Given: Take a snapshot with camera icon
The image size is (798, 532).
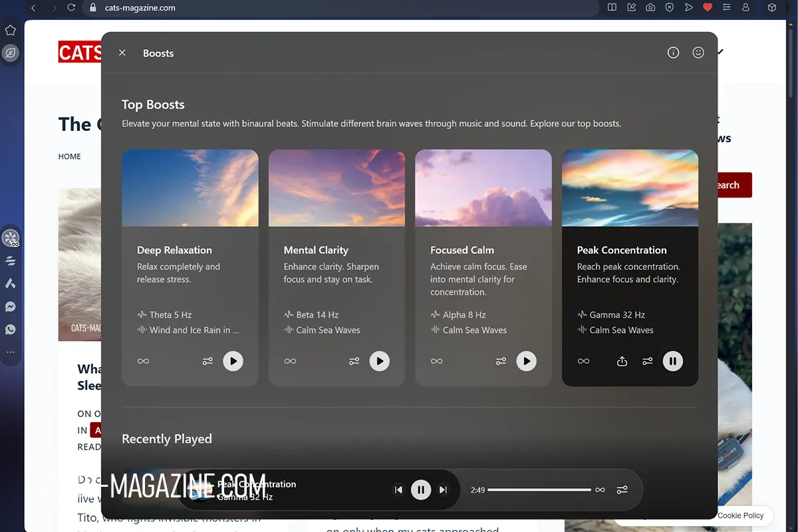Looking at the screenshot, I should point(650,8).
